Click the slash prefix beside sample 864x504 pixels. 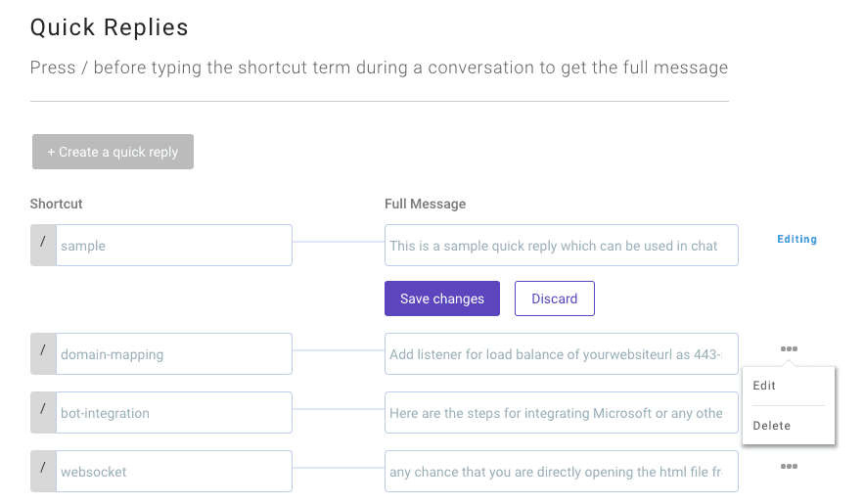tap(43, 245)
